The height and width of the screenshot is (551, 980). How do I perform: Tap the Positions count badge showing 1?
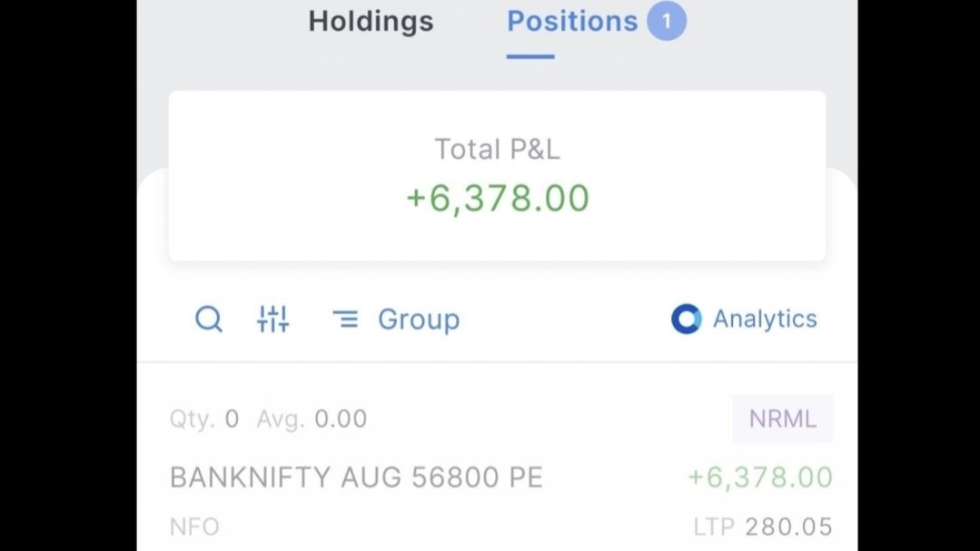coord(667,21)
